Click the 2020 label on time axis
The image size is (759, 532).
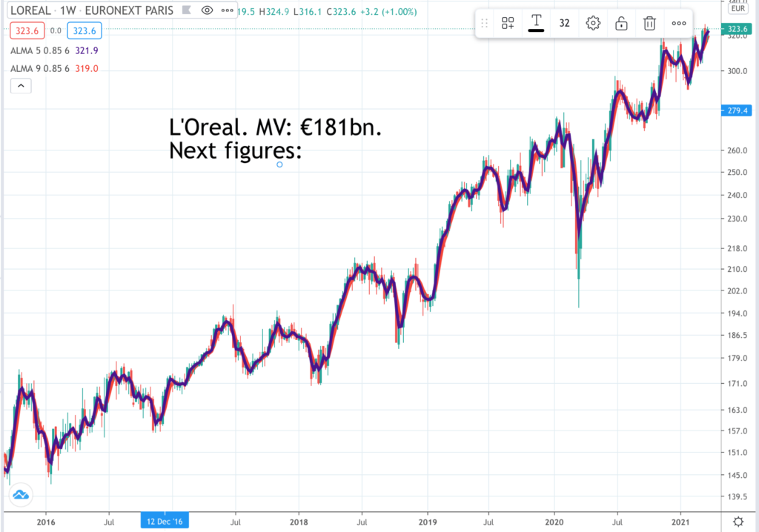[x=554, y=522]
